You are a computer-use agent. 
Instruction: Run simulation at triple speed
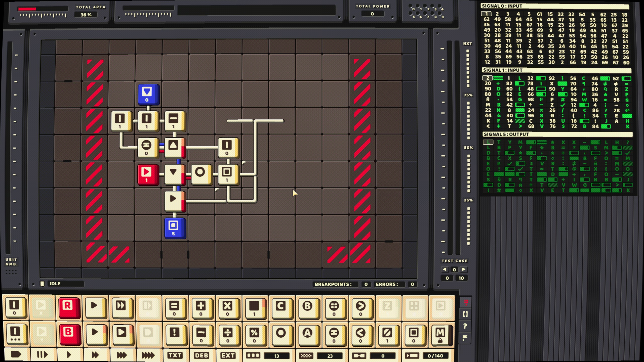tap(122, 355)
